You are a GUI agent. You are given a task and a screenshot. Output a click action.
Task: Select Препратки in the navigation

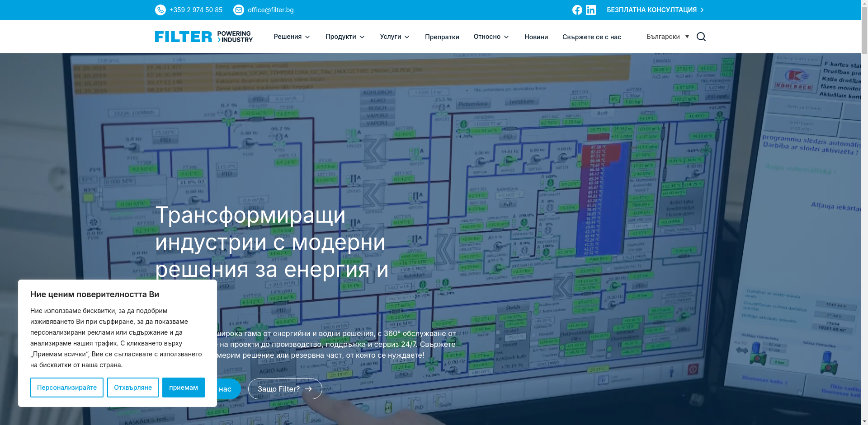[442, 37]
